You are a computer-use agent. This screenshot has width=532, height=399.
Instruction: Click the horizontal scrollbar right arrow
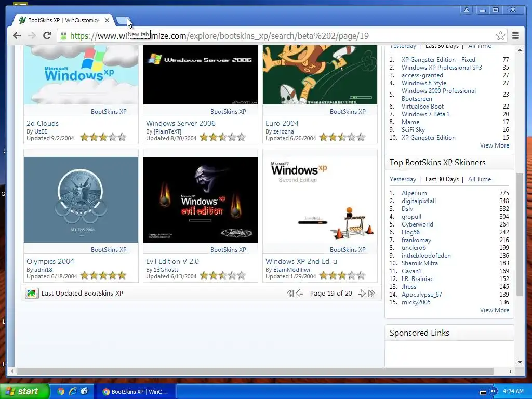click(510, 371)
